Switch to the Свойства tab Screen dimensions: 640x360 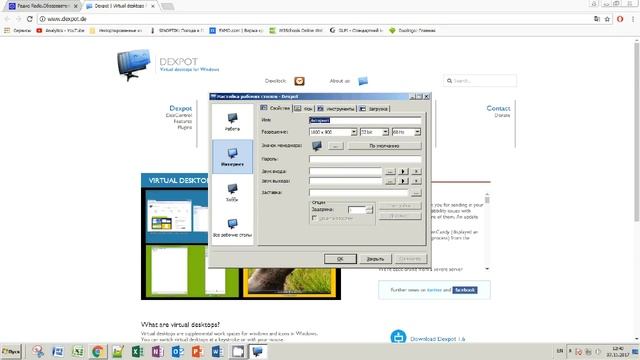[276, 108]
